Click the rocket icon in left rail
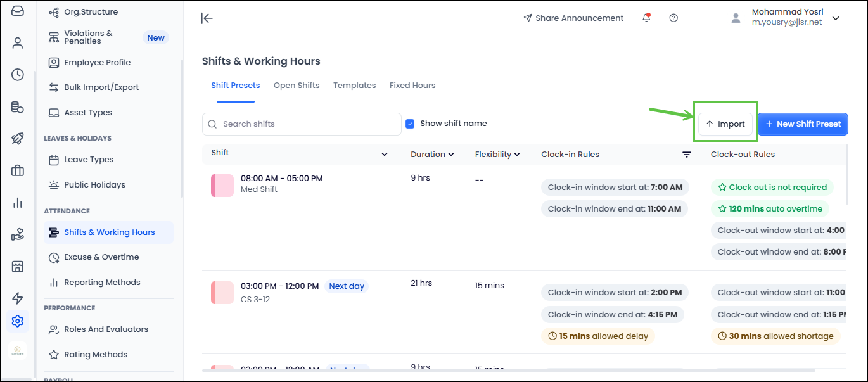Screen dimensions: 868x382 18,139
